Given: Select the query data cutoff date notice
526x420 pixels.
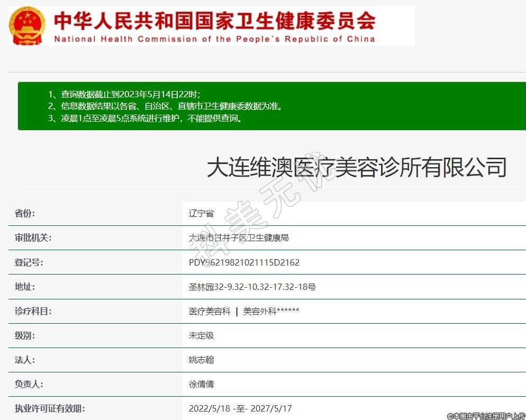Looking at the screenshot, I should click(x=131, y=94).
